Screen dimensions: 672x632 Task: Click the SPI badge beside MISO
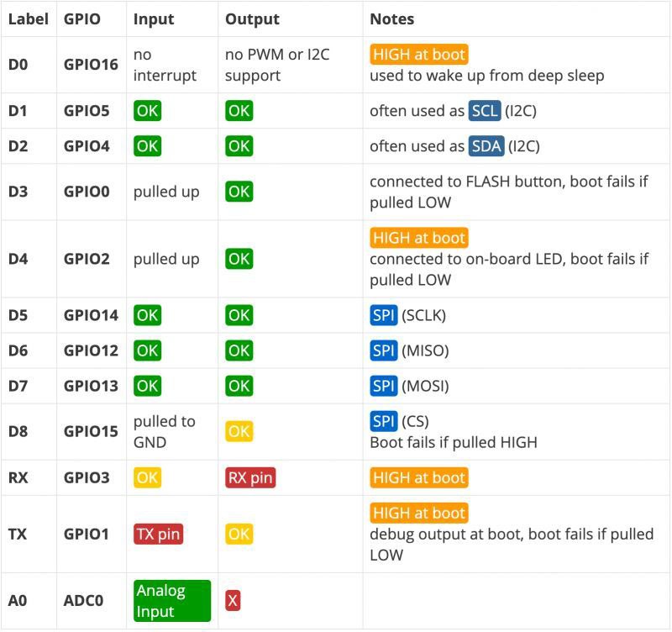(384, 350)
